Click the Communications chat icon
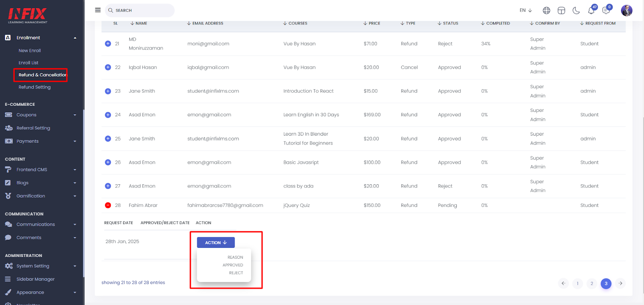 8,225
